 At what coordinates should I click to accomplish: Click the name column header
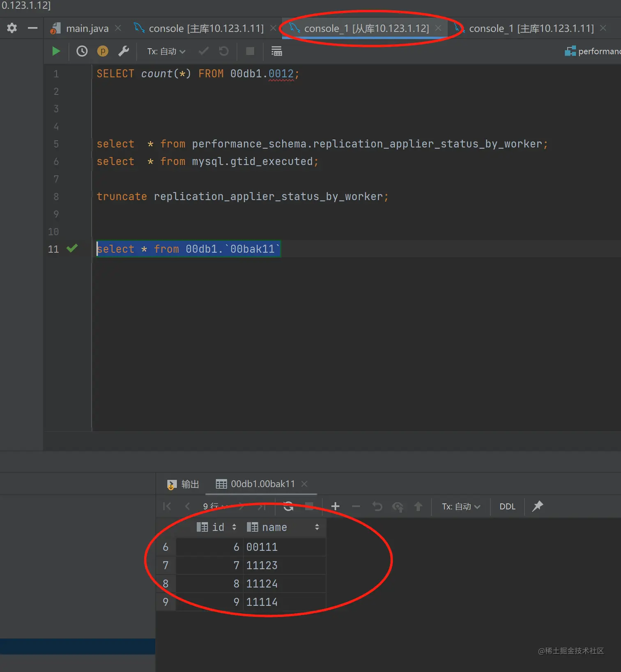coord(285,527)
